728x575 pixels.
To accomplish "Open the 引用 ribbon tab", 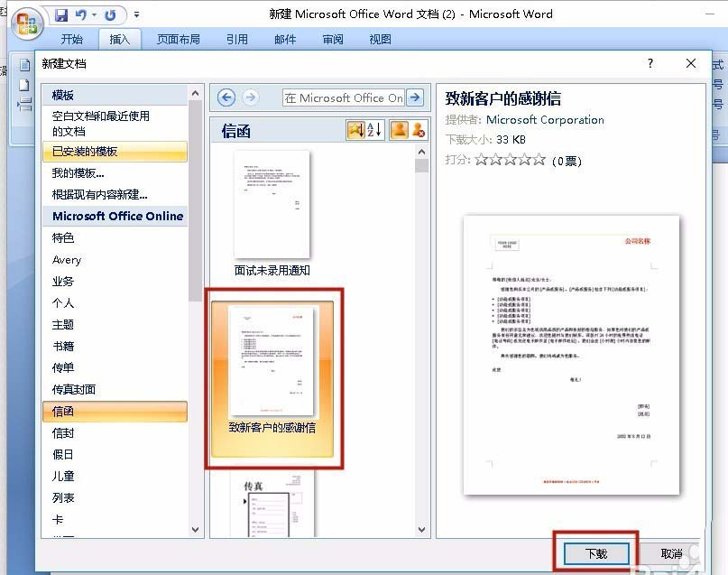I will tap(236, 40).
